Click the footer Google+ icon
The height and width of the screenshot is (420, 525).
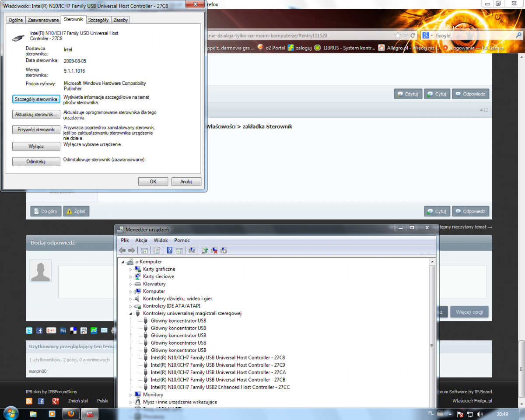click(56, 401)
